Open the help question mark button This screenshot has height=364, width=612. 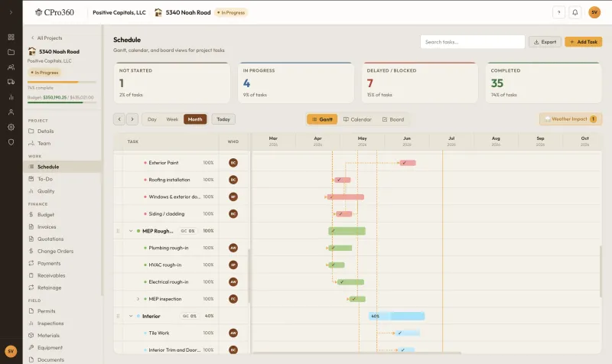click(558, 12)
